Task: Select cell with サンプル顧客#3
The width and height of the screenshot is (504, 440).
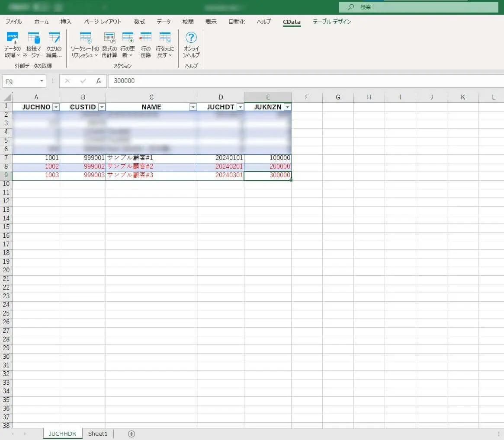Action: pyautogui.click(x=151, y=175)
